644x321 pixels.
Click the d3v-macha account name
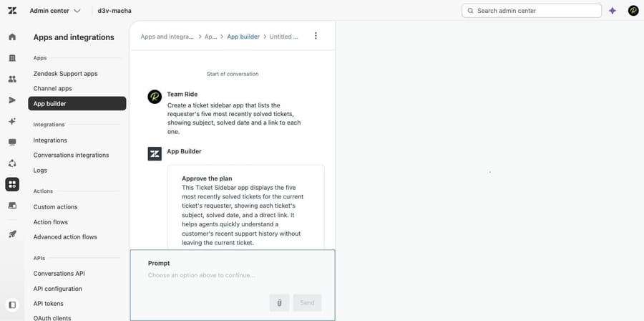click(x=114, y=11)
